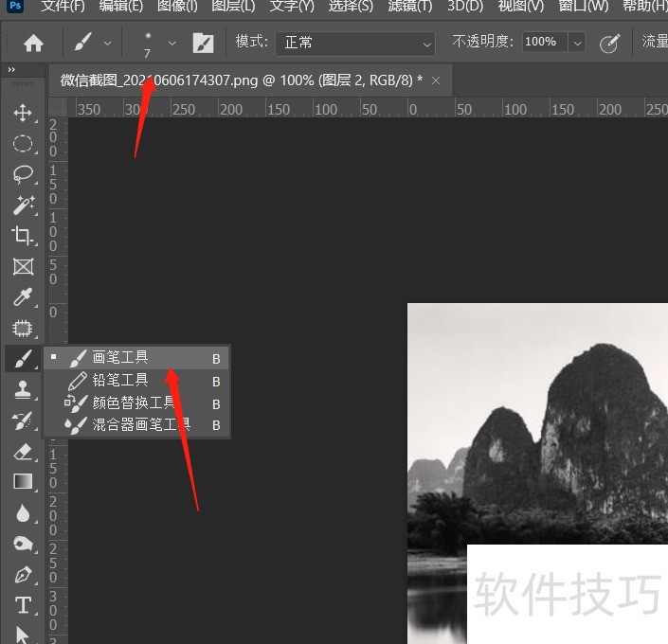Open the 滤镜(T) menu
This screenshot has height=644, width=668.
tap(409, 7)
